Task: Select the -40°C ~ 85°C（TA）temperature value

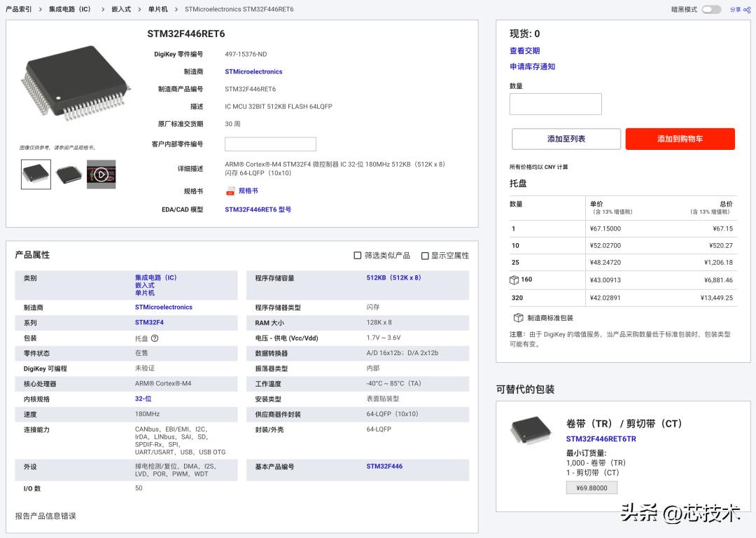Action: (394, 384)
